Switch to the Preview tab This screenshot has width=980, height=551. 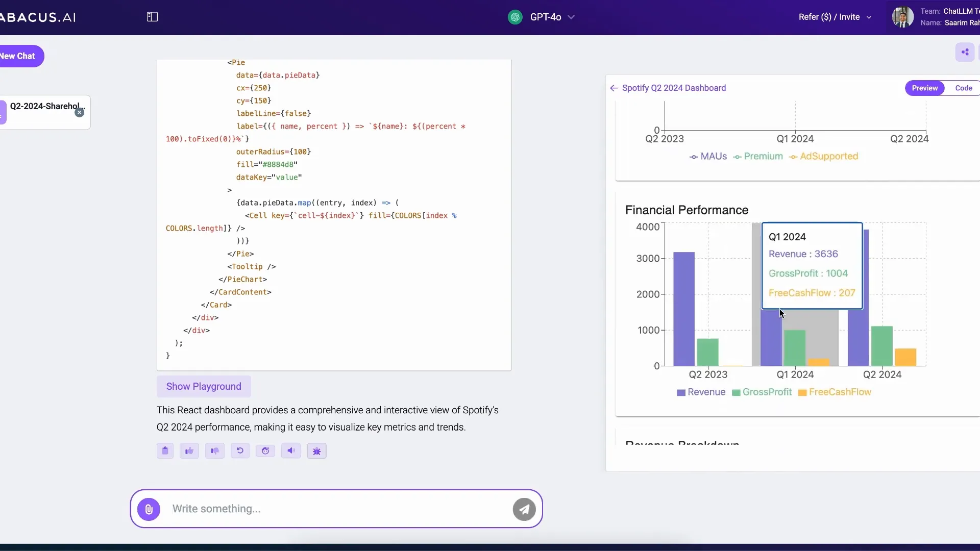pos(924,88)
